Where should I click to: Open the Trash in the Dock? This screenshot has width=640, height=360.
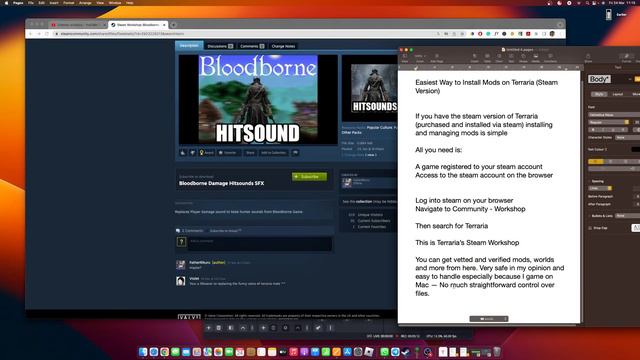coord(496,352)
